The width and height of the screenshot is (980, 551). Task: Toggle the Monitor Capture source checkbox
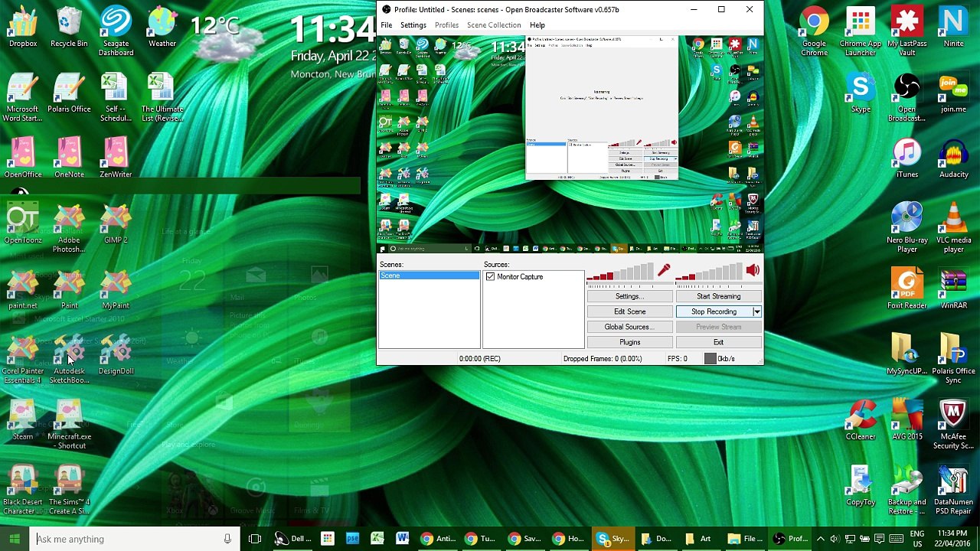490,277
